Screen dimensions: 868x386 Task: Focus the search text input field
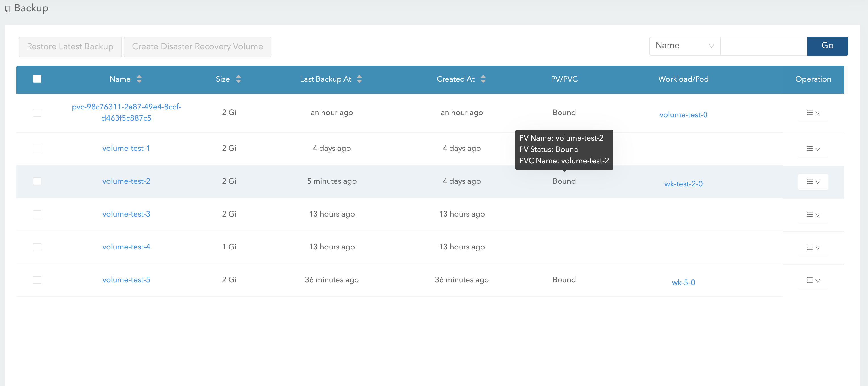click(764, 46)
